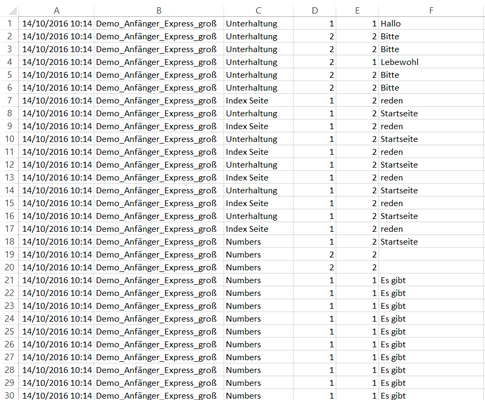Screen dimensions: 485x400
Task: Select column D header
Action: pyautogui.click(x=315, y=11)
